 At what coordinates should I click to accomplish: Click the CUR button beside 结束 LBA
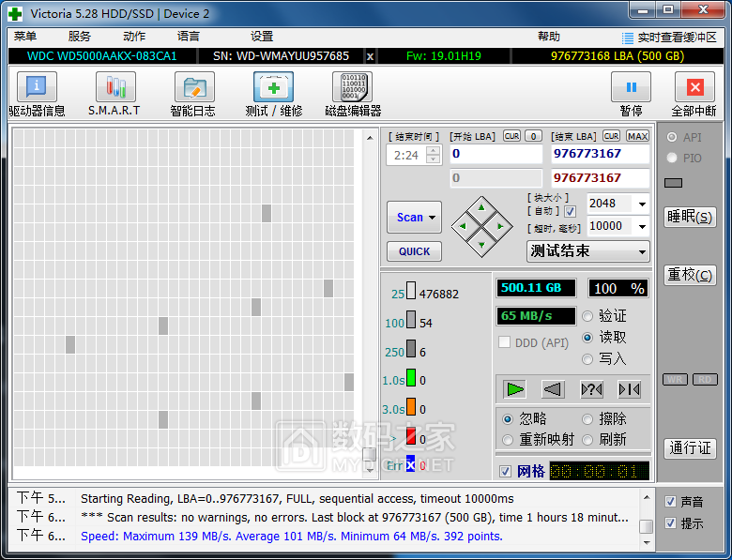[x=611, y=136]
